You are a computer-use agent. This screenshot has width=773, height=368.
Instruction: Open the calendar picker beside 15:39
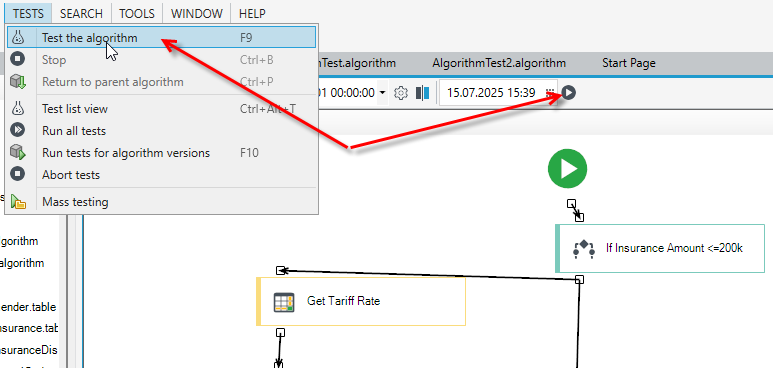pos(550,93)
